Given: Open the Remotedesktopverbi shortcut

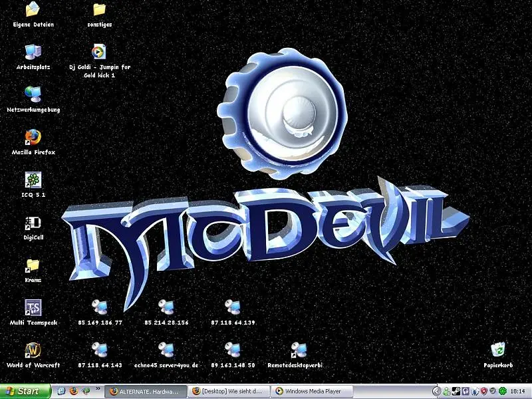Looking at the screenshot, I should [x=299, y=350].
